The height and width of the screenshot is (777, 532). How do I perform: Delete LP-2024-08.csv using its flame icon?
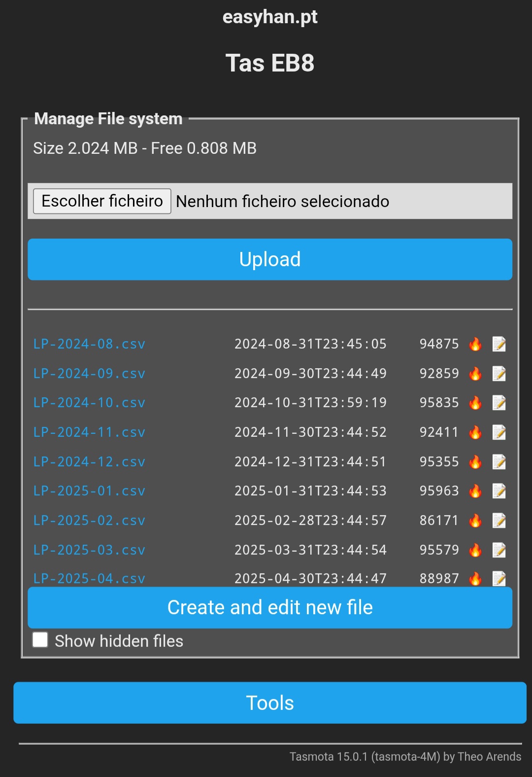[x=475, y=344]
